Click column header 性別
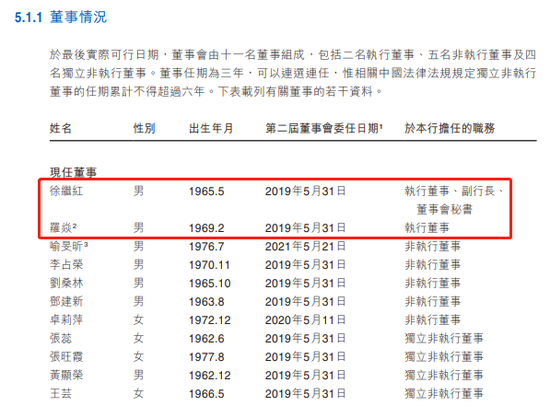 144,128
